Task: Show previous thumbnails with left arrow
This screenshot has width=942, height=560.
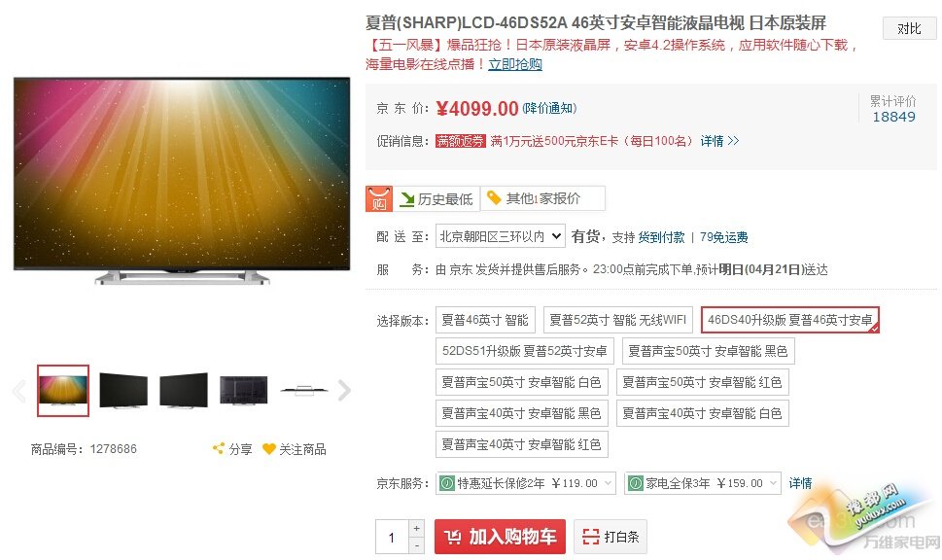Action: point(19,391)
